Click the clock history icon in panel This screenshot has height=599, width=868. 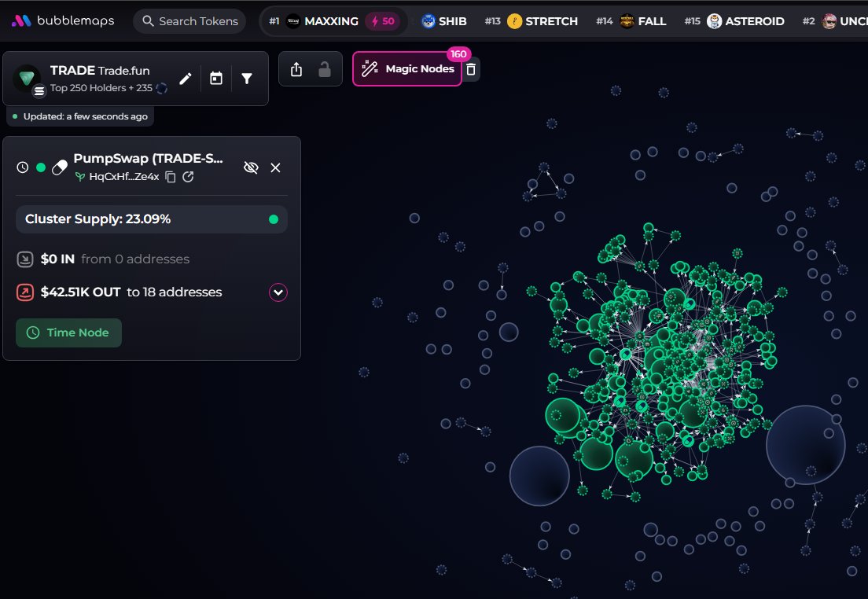23,167
